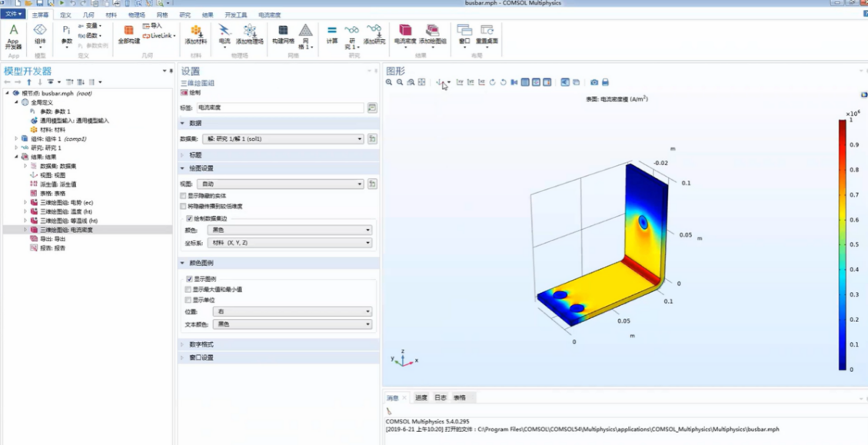Open the 日志 log tab
This screenshot has height=445, width=868.
pos(440,397)
